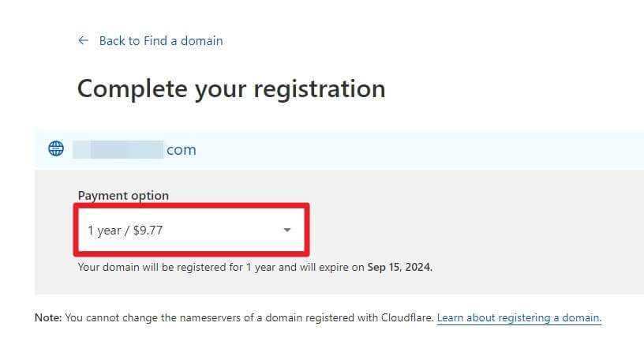Expand the dropdown using the caret arrow
This screenshot has height=345, width=644.
coord(287,230)
